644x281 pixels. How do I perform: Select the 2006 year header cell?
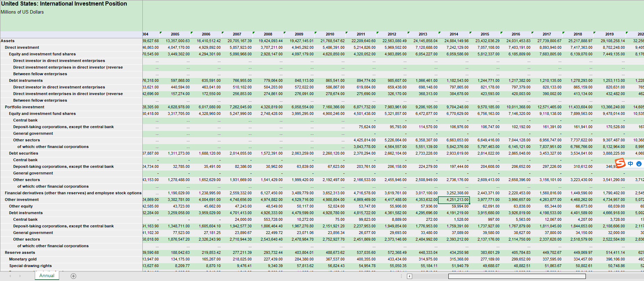(x=206, y=34)
